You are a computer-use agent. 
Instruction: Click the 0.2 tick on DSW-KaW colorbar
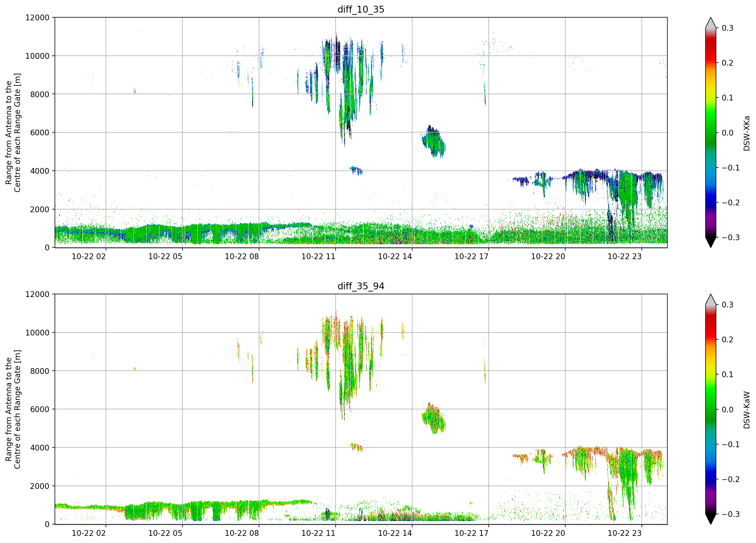(x=727, y=340)
